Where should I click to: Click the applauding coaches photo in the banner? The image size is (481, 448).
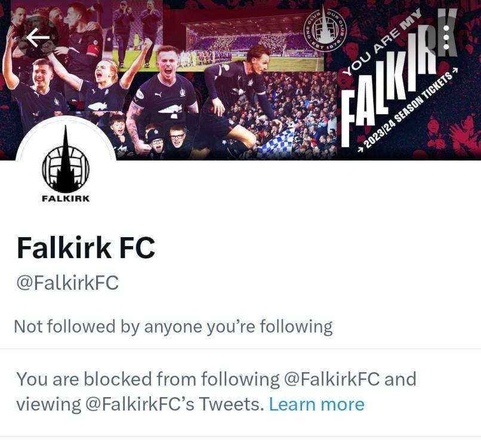(137, 34)
